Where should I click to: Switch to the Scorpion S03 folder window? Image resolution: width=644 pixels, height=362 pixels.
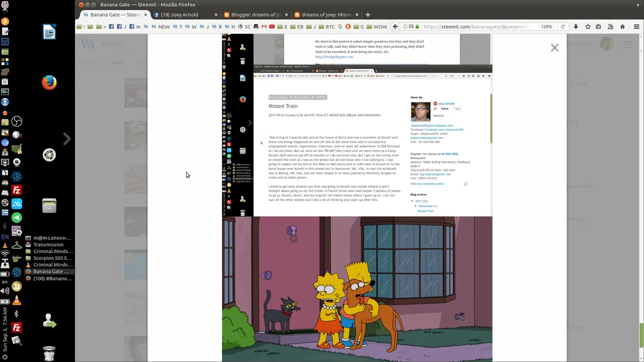49,258
